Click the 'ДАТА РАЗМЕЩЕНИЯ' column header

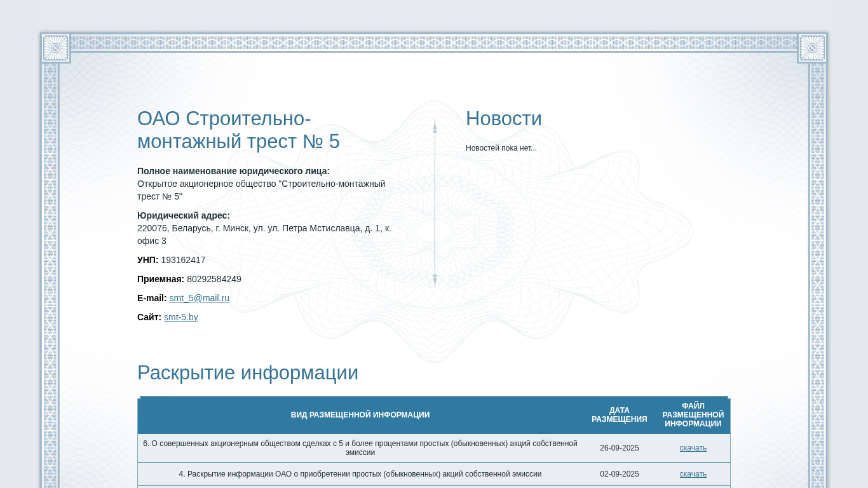click(x=620, y=415)
